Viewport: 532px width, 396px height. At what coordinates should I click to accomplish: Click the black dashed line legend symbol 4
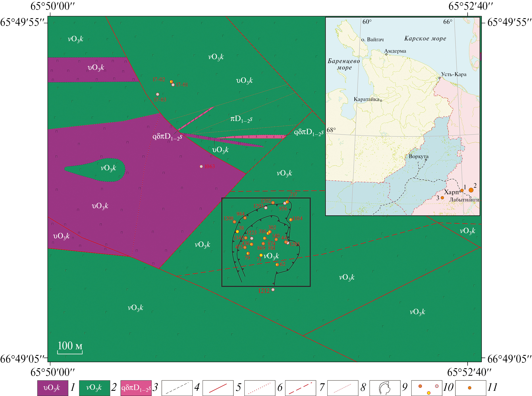[x=177, y=388]
